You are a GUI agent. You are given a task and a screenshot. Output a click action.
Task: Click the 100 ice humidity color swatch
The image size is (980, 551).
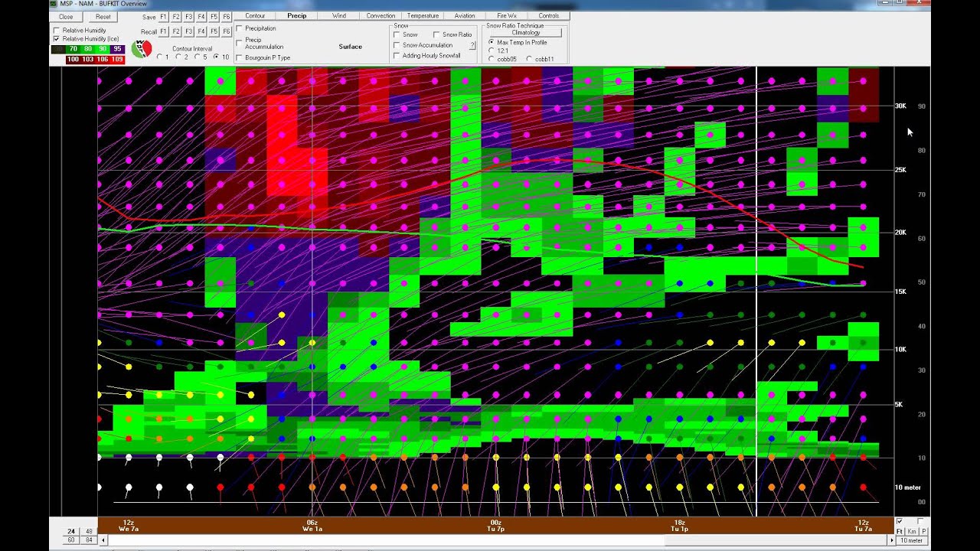(73, 59)
